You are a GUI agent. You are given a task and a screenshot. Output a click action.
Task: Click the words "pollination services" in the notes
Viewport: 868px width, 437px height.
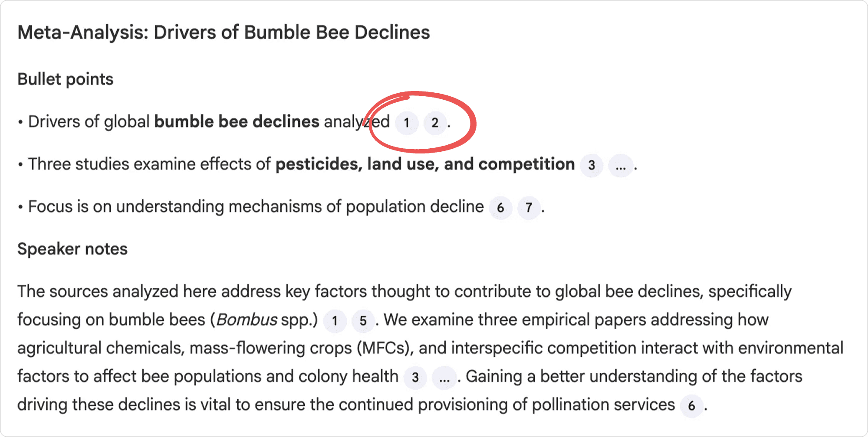[603, 405]
